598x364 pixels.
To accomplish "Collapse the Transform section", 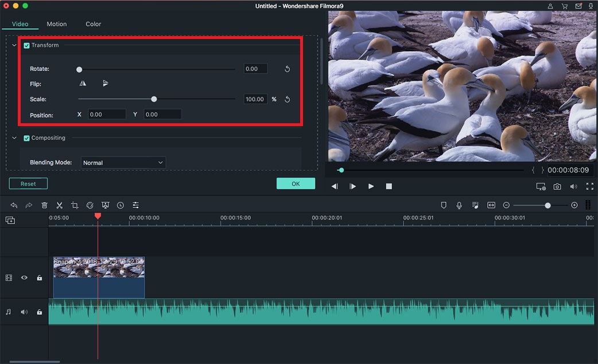I will pos(14,45).
